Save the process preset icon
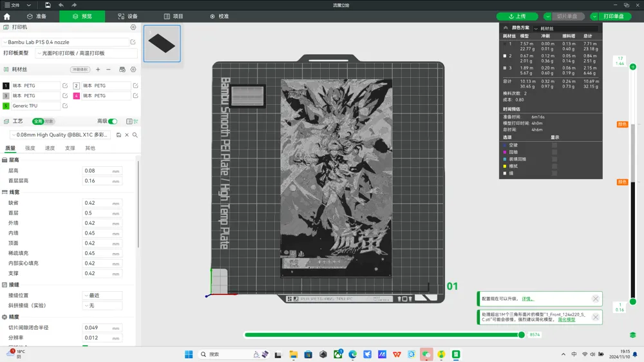The width and height of the screenshot is (644, 362). pyautogui.click(x=118, y=135)
